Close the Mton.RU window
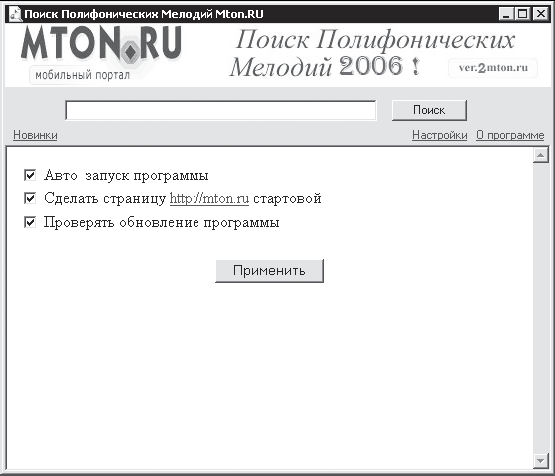The height and width of the screenshot is (476, 555). click(x=540, y=14)
